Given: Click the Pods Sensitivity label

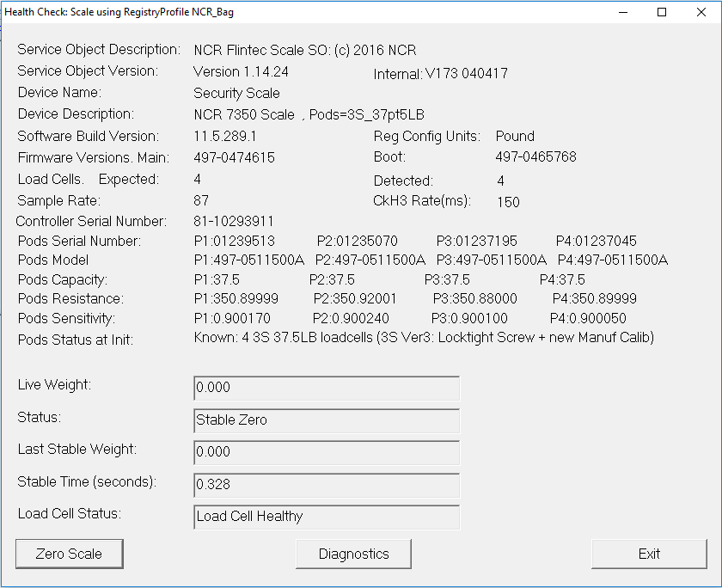Looking at the screenshot, I should pos(66,318).
